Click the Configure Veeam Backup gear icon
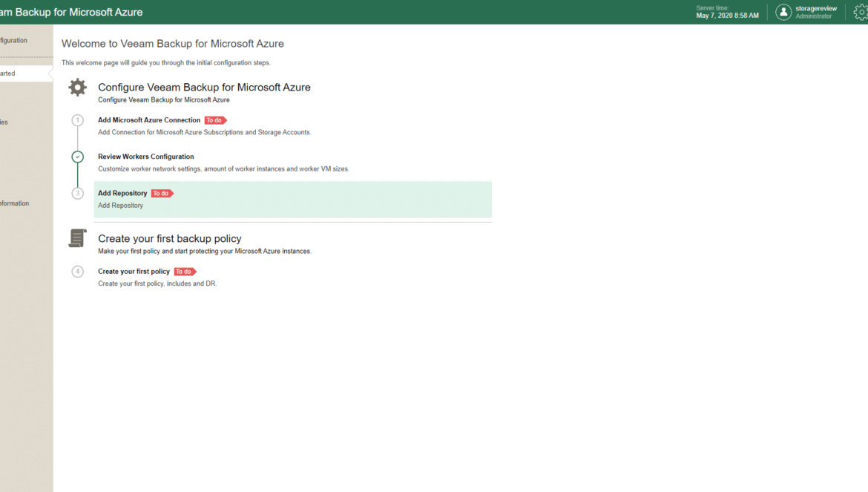The image size is (868, 492). (77, 88)
